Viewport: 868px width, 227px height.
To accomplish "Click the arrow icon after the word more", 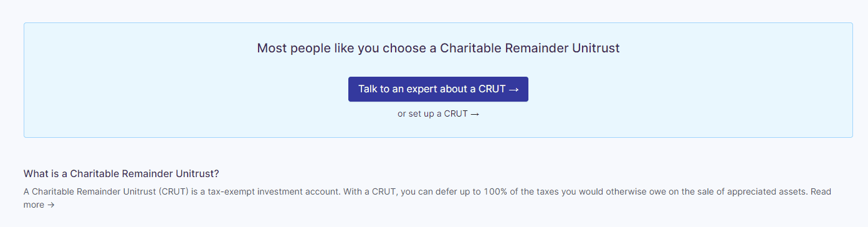I will (51, 205).
